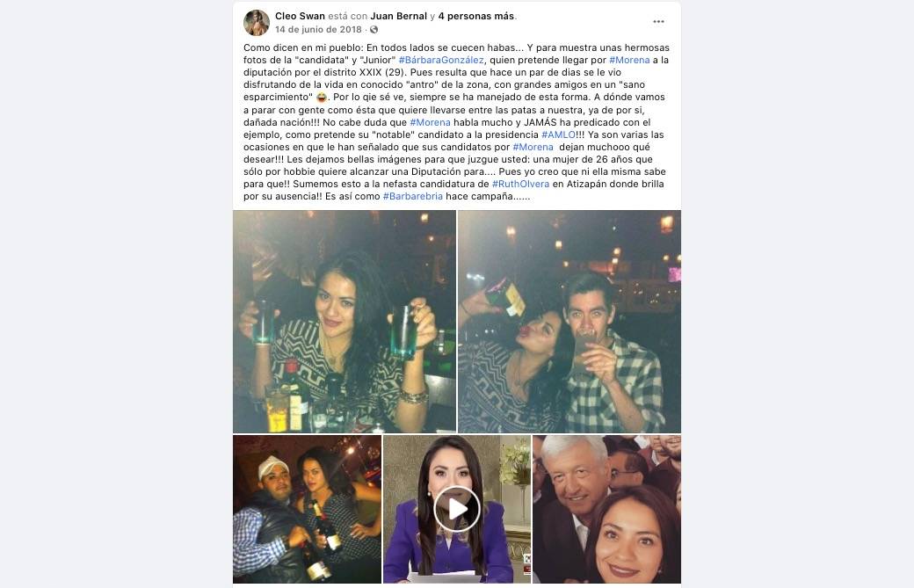Open the #Morena hashtag after No cabe duda que
Viewport: 914px width, 588px height.
[x=430, y=122]
